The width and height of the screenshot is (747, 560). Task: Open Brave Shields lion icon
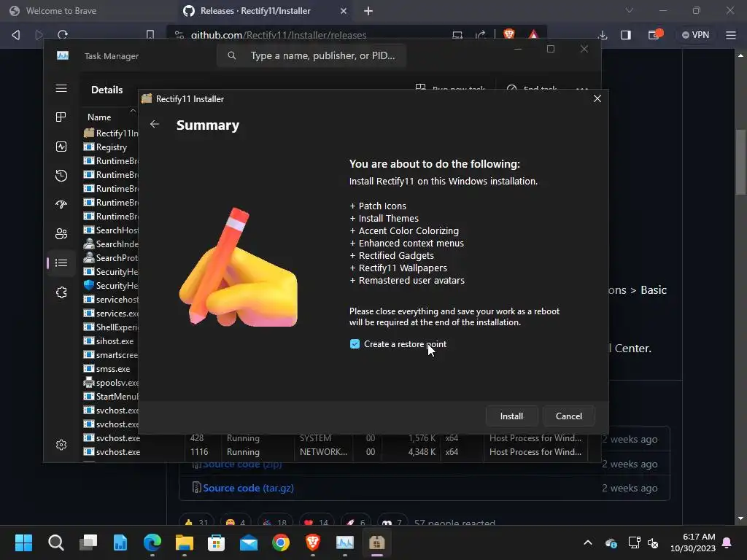[x=508, y=34]
